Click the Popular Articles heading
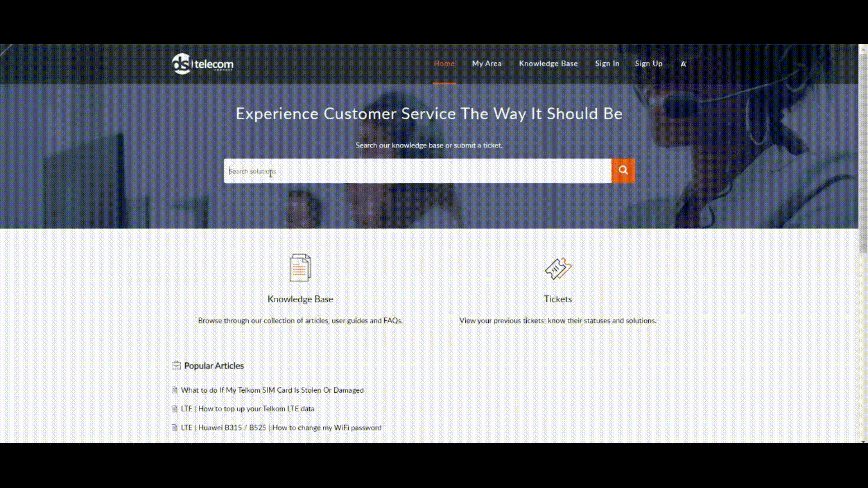Screen dimensions: 868x488 (214, 366)
